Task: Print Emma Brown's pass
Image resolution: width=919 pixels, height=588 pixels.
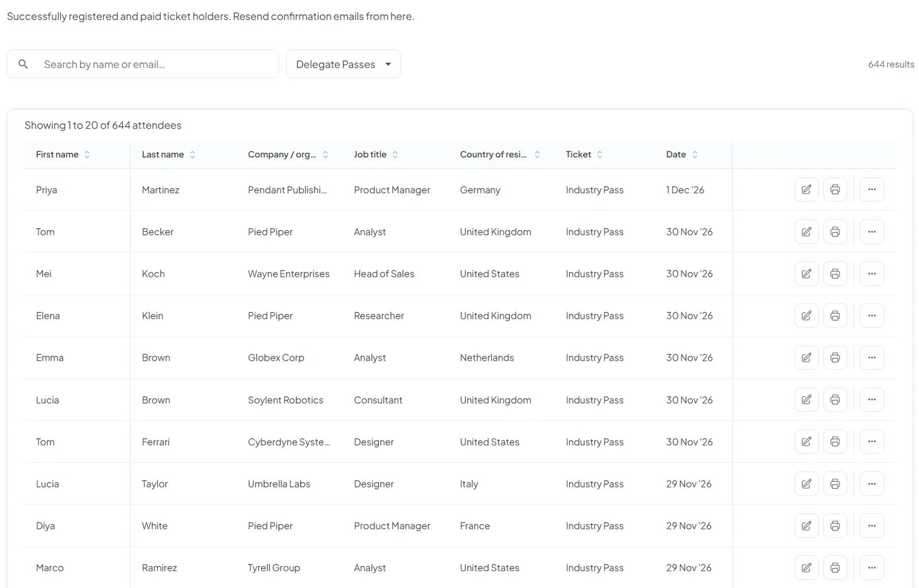Action: [835, 358]
